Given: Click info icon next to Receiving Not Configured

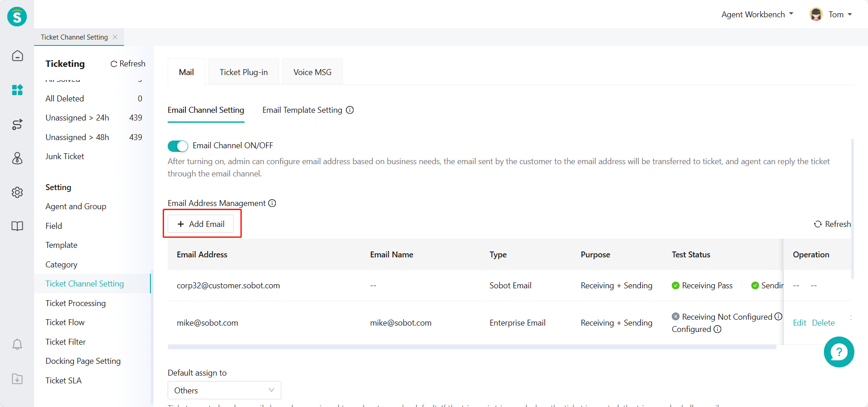Looking at the screenshot, I should coord(778,317).
